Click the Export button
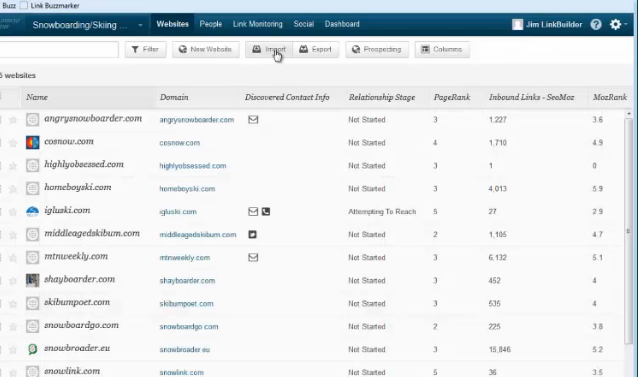The width and height of the screenshot is (638, 377). pos(315,49)
